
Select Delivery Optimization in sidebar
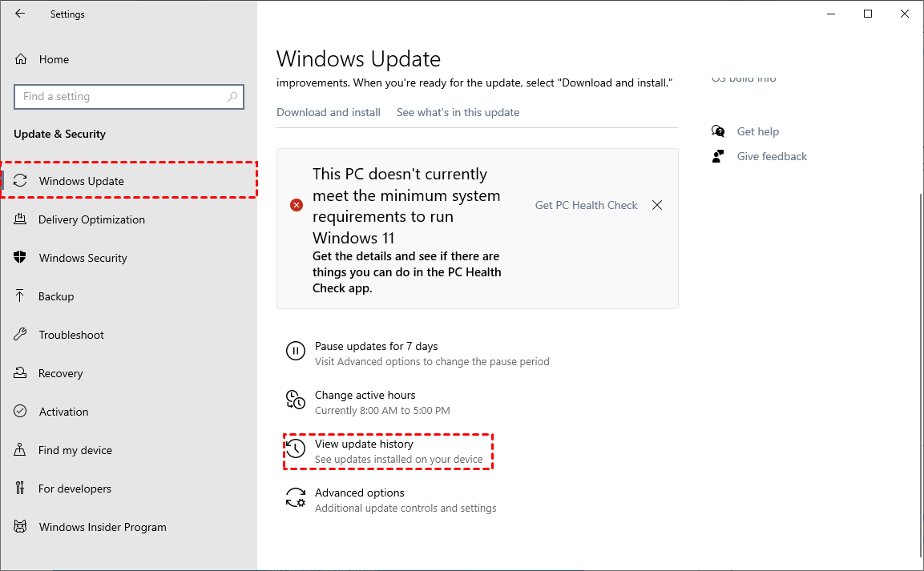91,219
